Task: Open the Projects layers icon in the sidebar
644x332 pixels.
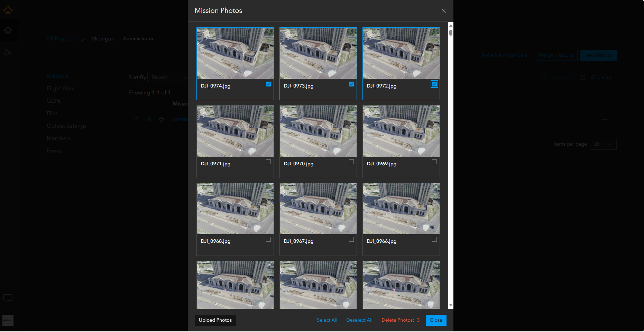Action: pos(8,30)
